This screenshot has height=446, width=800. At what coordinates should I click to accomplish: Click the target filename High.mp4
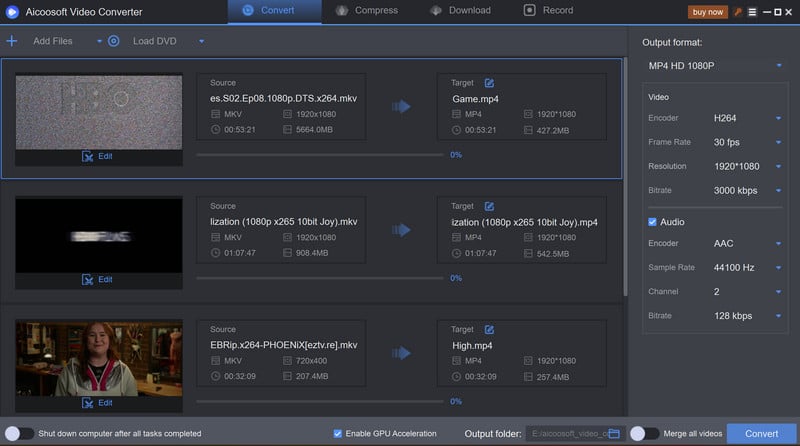click(x=472, y=345)
